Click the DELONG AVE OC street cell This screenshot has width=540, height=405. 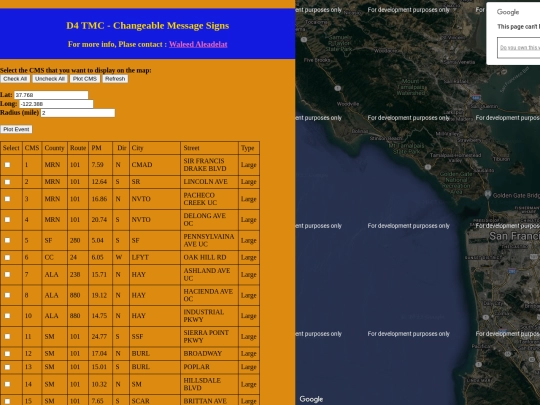pos(209,220)
